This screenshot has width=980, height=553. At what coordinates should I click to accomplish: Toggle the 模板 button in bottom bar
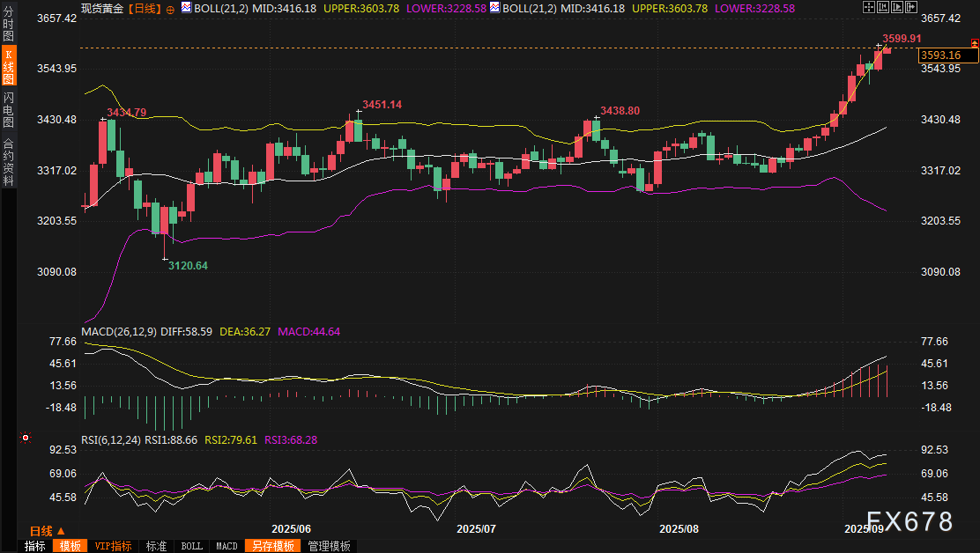(x=70, y=546)
